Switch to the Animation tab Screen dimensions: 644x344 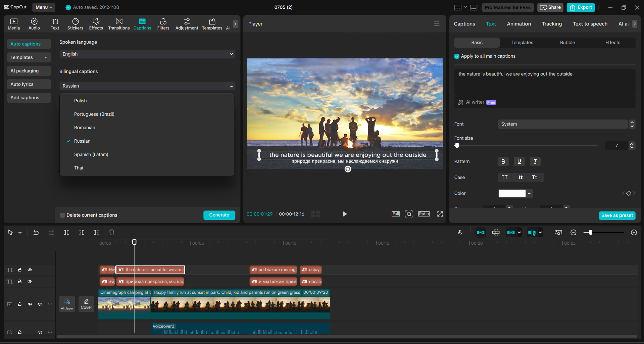519,23
